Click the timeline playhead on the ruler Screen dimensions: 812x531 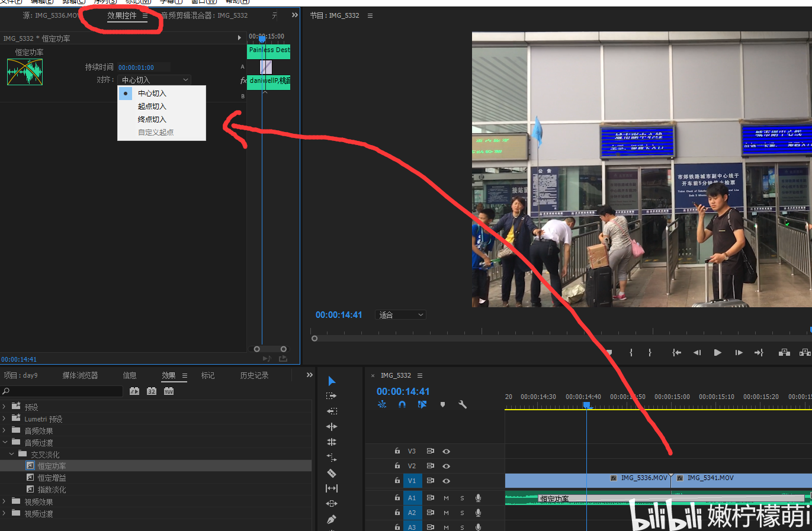(x=586, y=405)
